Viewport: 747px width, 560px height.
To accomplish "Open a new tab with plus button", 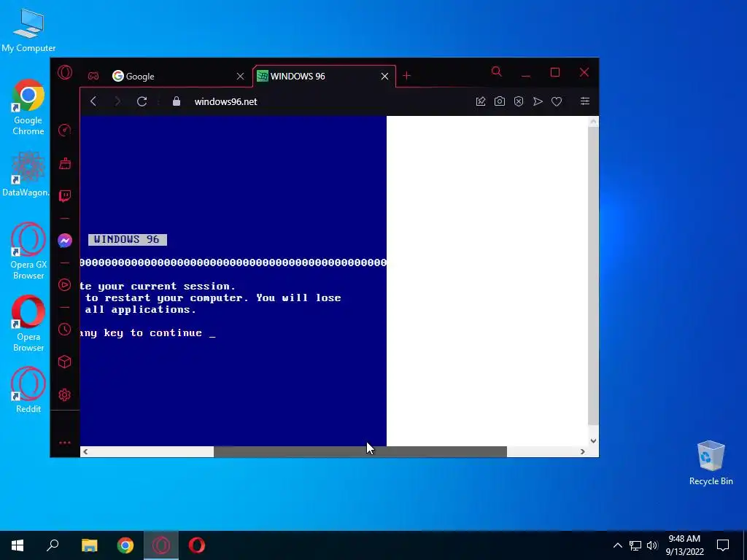I will tap(406, 76).
